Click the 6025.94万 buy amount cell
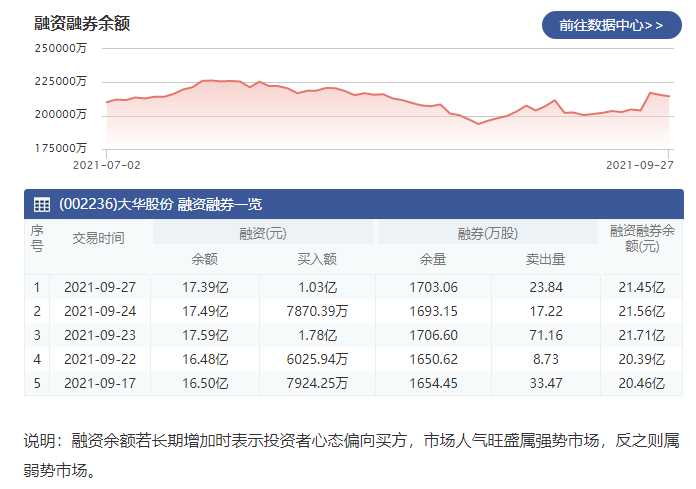 tap(317, 359)
